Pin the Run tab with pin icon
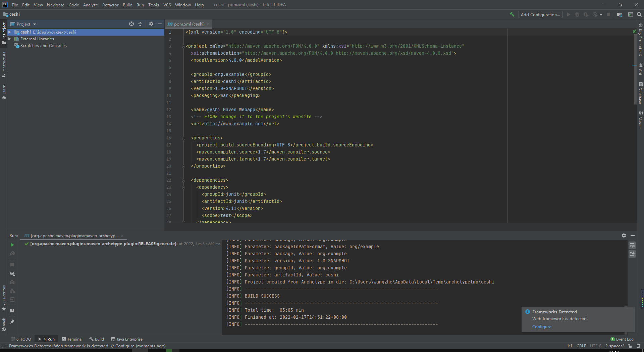The height and width of the screenshot is (352, 644). (12, 322)
